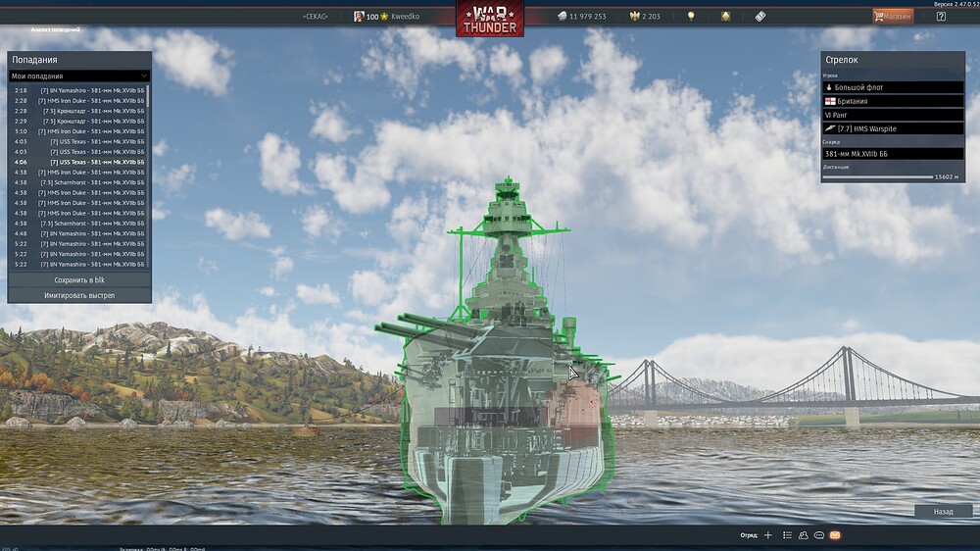Expand the Мои попадания dropdown
Screen dimensions: 980x551
(x=78, y=76)
